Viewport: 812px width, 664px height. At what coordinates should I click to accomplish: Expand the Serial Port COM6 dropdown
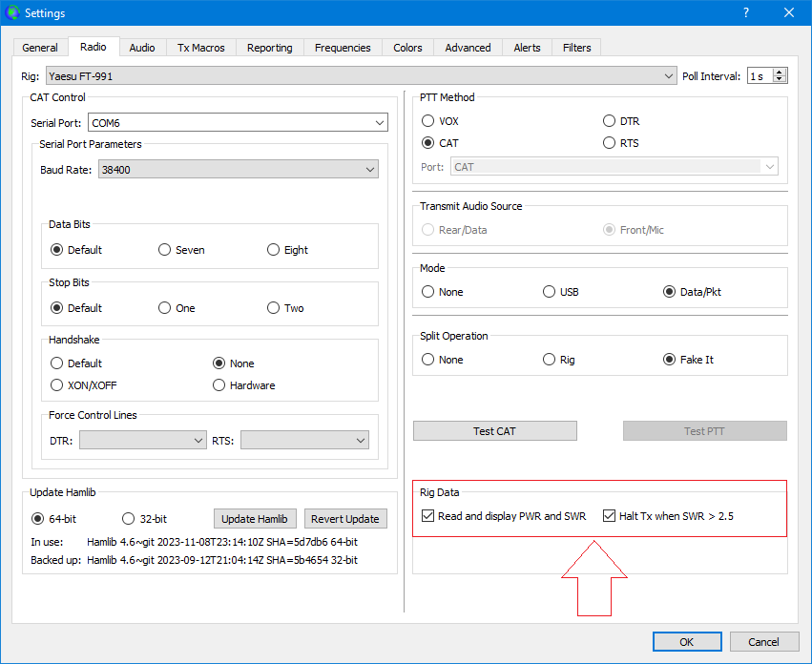pos(238,123)
